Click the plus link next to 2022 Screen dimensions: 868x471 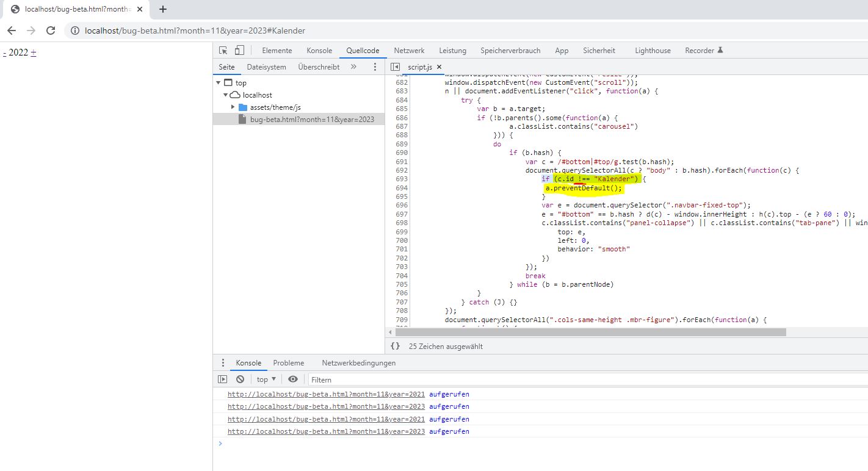point(34,52)
